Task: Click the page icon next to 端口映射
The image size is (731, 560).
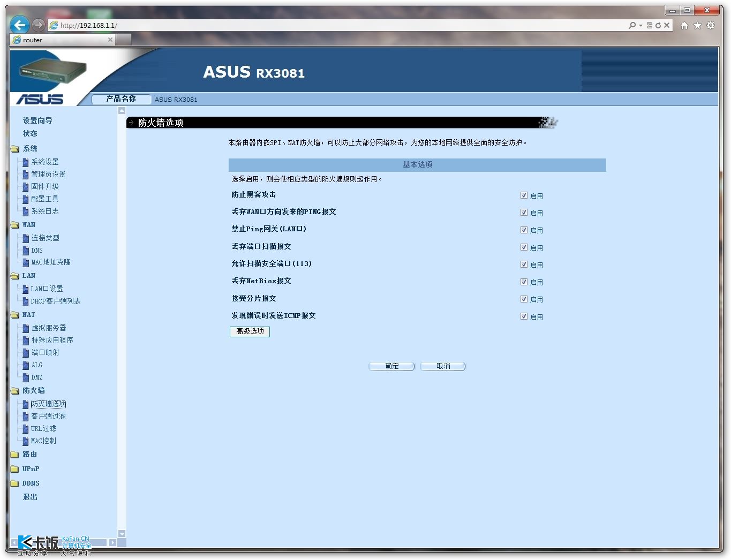Action: click(x=25, y=352)
